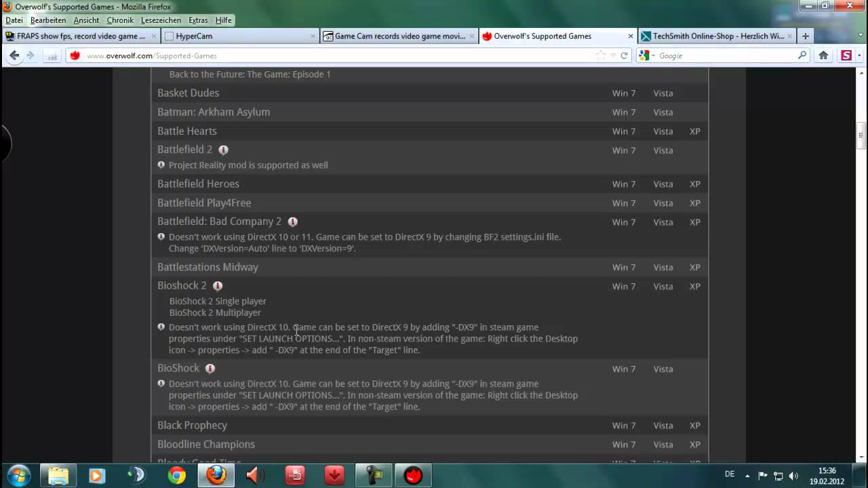The height and width of the screenshot is (488, 868).
Task: Open the address bar URL dropdown arrow
Action: tap(613, 56)
